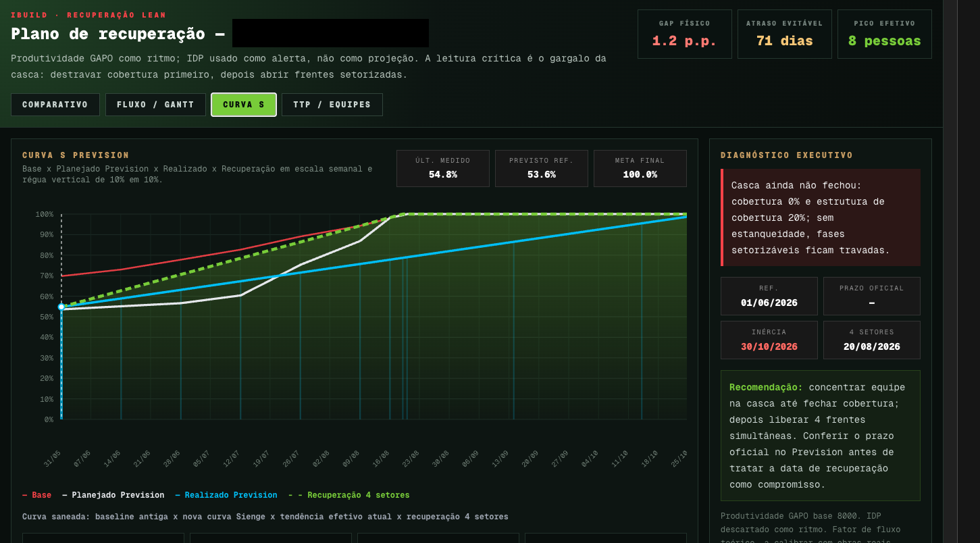Click the GAP FÍSICO 1.2 p.p. card

tap(685, 34)
